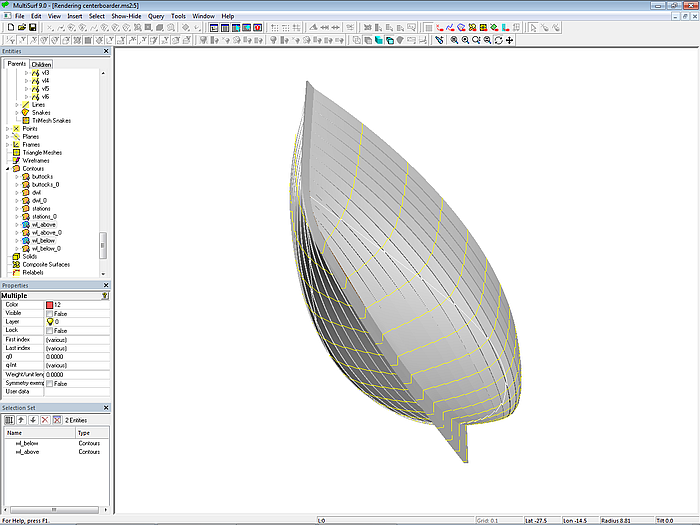Click the Save file icon

(x=33, y=27)
